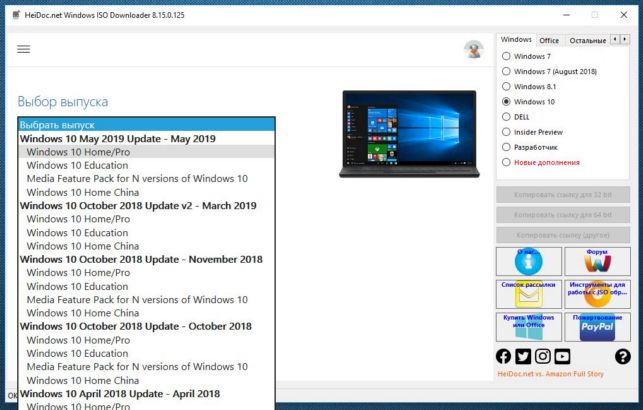This screenshot has height=410, width=643.
Task: Select Windows 10 Home/Pro under v2 March 2019
Action: (x=146, y=219)
